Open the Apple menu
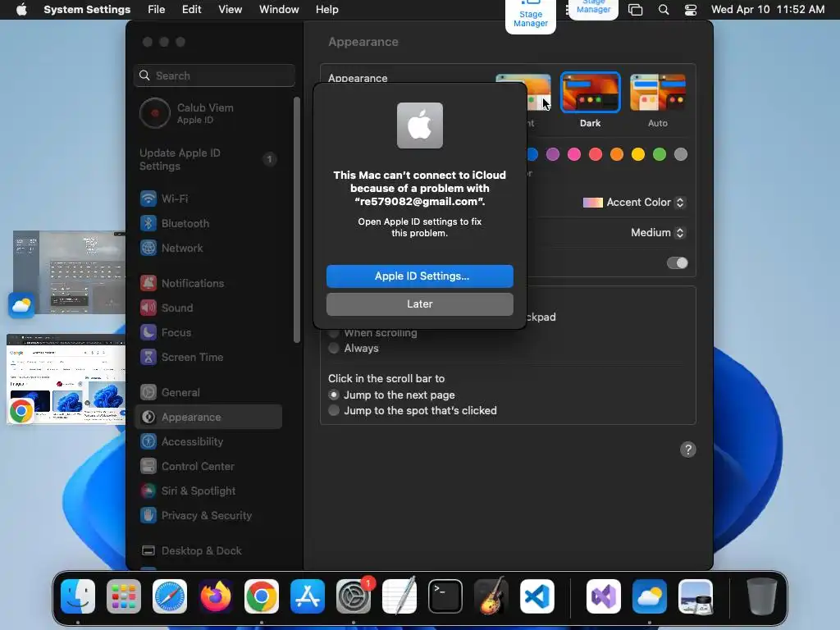Viewport: 840px width, 630px height. coord(21,10)
